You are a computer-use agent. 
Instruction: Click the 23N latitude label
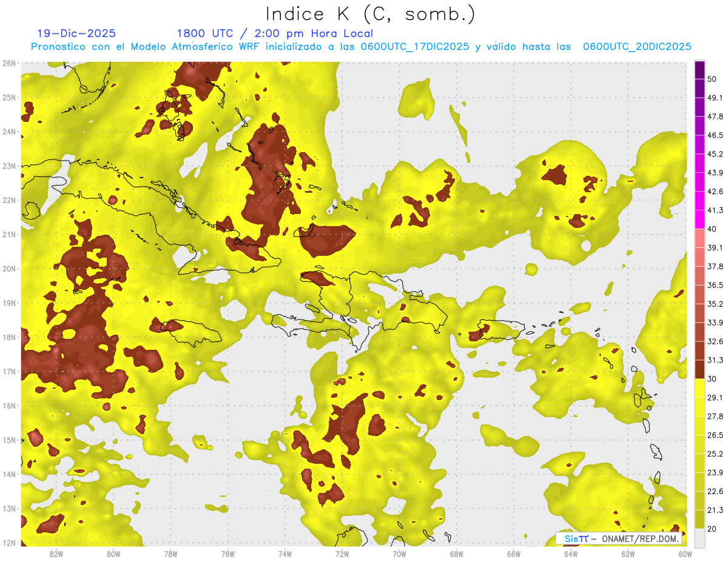9,166
